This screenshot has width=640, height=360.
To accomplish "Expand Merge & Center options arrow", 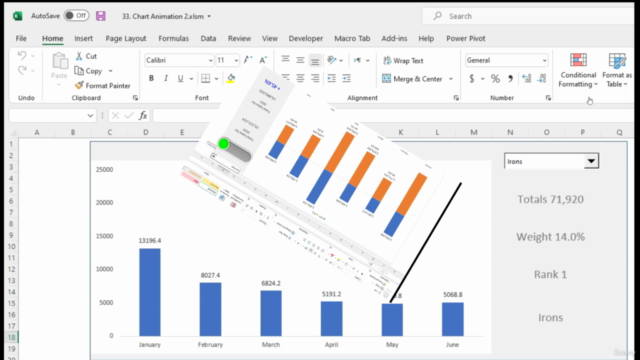I will pyautogui.click(x=451, y=79).
